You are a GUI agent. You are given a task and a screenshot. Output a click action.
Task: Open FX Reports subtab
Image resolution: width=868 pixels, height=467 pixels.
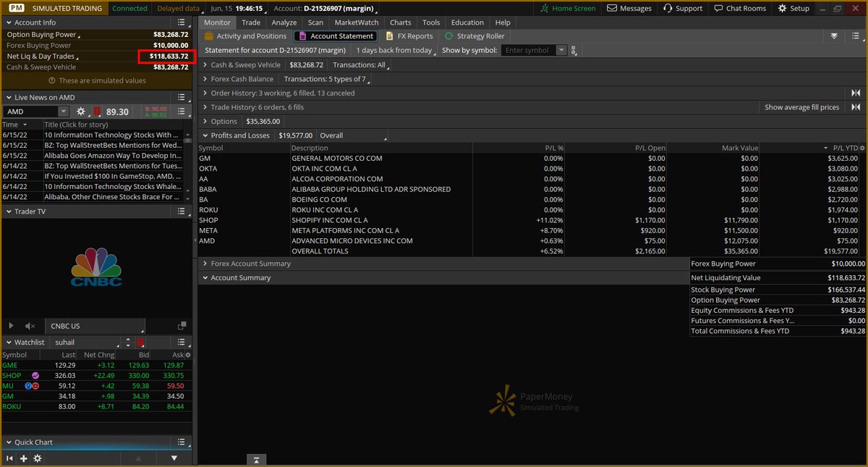(409, 35)
